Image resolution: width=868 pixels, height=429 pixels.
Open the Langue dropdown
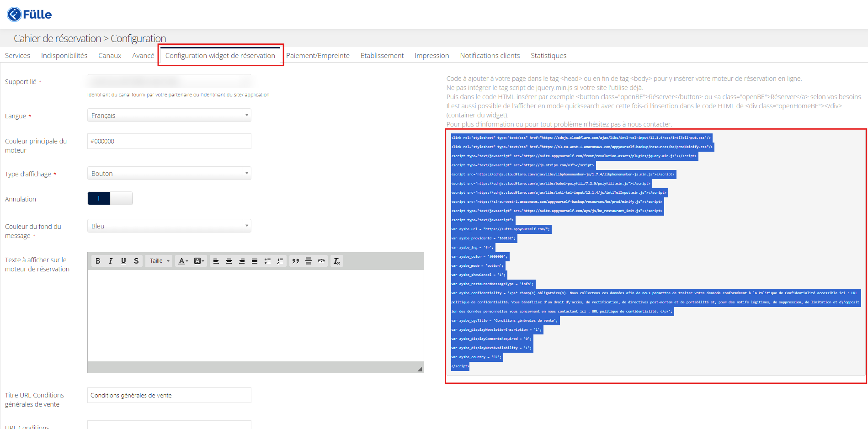tap(169, 116)
